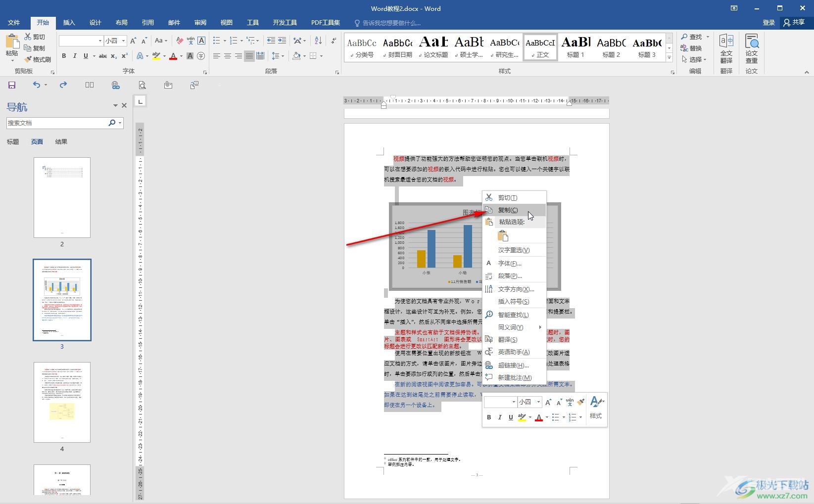
Task: Click the 样式 button in mini toolbar
Action: coord(596,409)
